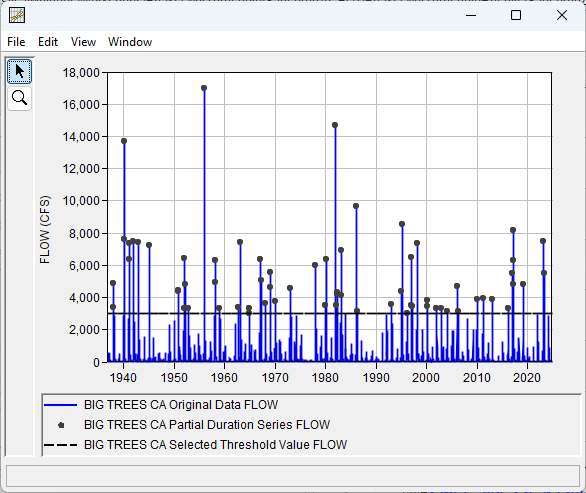Select the arrow pointer tool

[19, 71]
